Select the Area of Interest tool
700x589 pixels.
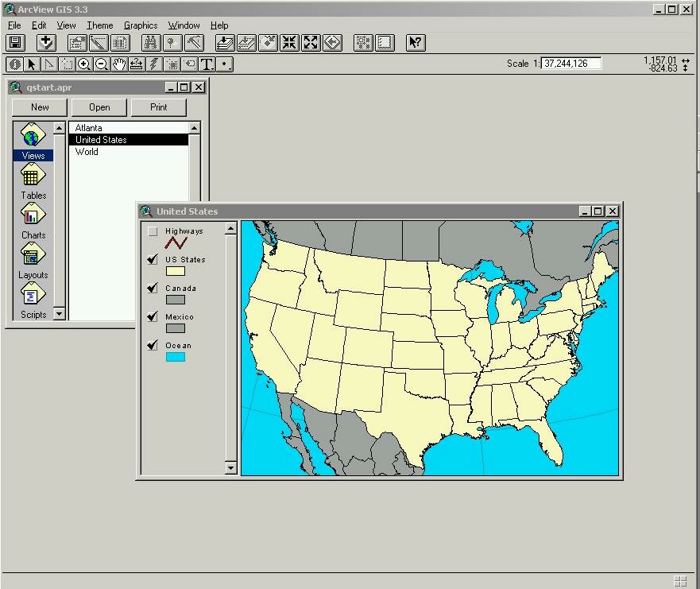click(172, 64)
